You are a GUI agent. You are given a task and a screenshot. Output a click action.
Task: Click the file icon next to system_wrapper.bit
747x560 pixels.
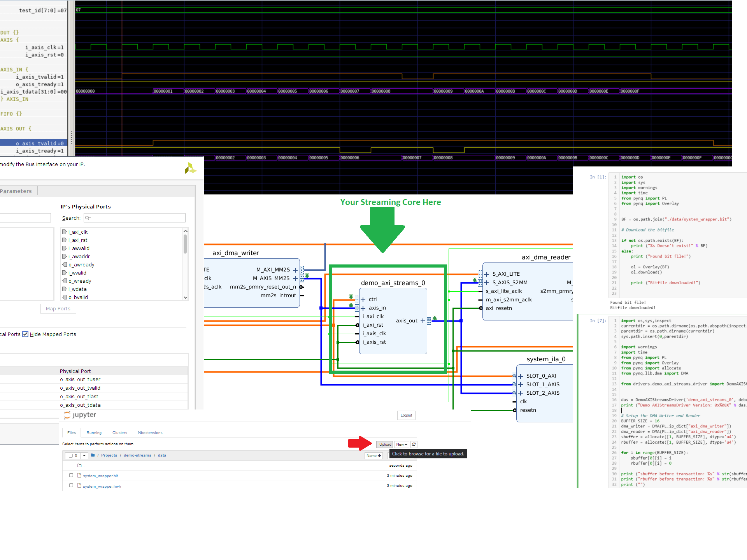79,475
